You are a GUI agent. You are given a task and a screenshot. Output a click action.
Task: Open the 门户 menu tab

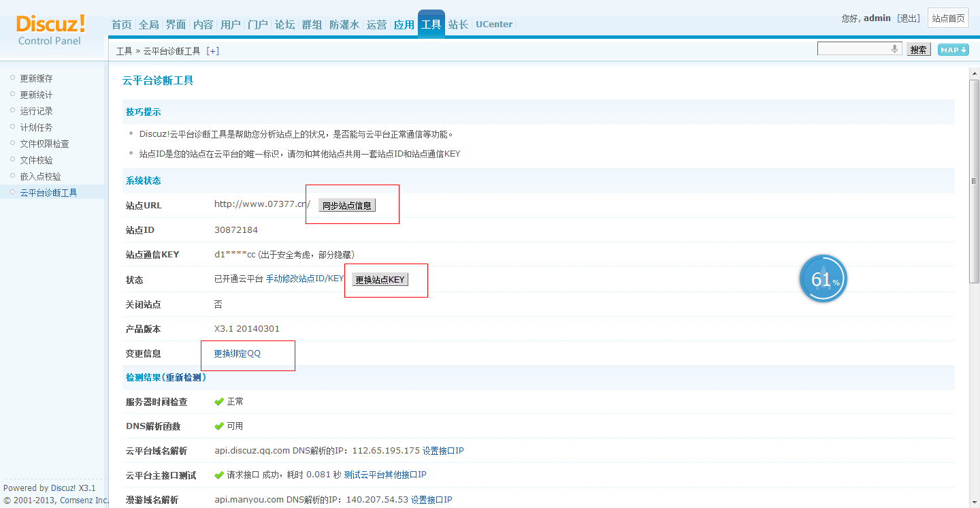[x=257, y=25]
